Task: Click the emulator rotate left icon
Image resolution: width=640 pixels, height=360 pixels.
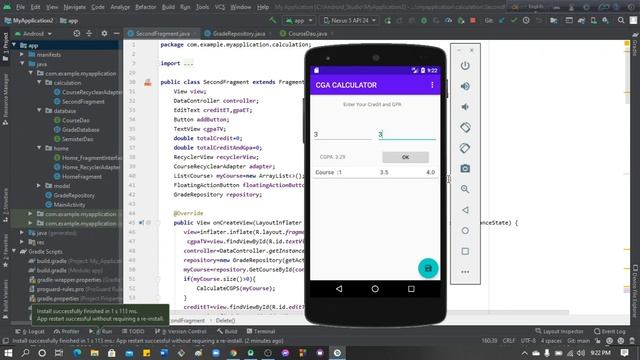Action: (465, 127)
